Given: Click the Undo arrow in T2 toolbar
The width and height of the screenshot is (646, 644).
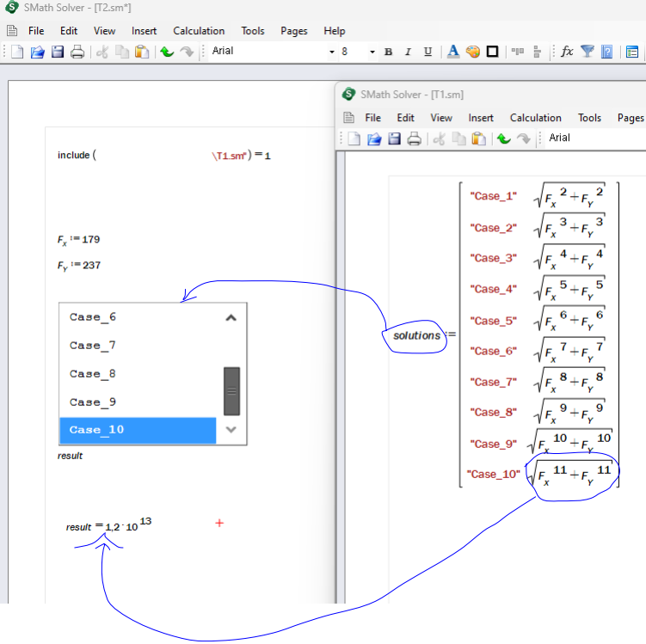Looking at the screenshot, I should click(167, 52).
